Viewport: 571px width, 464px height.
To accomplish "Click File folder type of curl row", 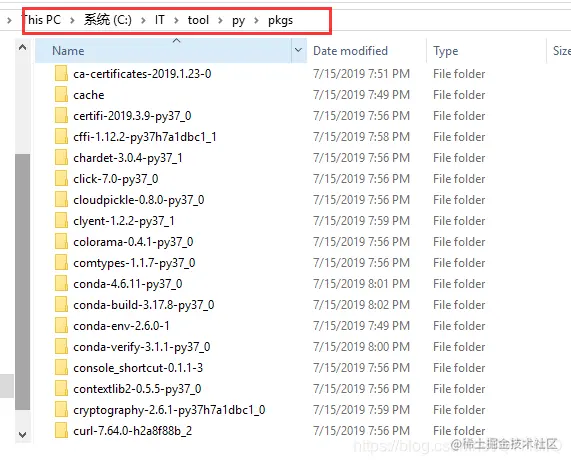I will [x=459, y=430].
